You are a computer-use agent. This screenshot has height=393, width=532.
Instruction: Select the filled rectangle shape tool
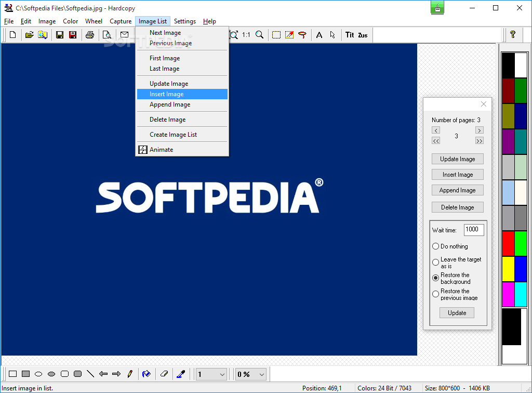(26, 374)
